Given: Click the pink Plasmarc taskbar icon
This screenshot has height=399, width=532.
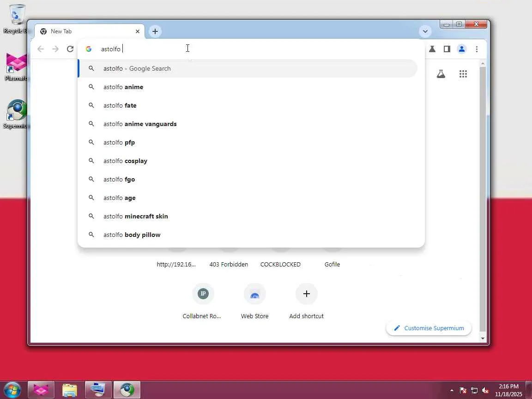Looking at the screenshot, I should [x=41, y=390].
